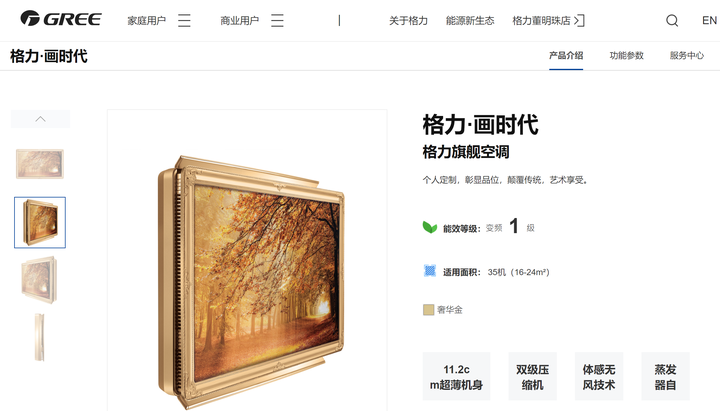Select the side-profile product thumbnail
This screenshot has height=411, width=720.
pos(39,338)
